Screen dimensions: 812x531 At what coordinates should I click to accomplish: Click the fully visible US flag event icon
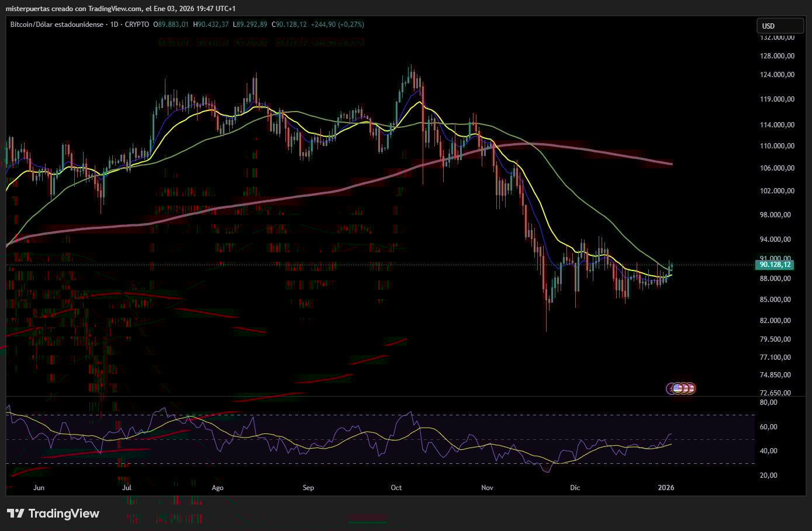tap(678, 388)
